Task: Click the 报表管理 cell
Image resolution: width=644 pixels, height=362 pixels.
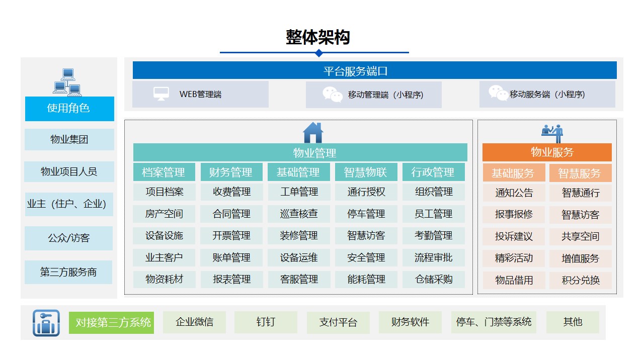Action: (x=231, y=280)
